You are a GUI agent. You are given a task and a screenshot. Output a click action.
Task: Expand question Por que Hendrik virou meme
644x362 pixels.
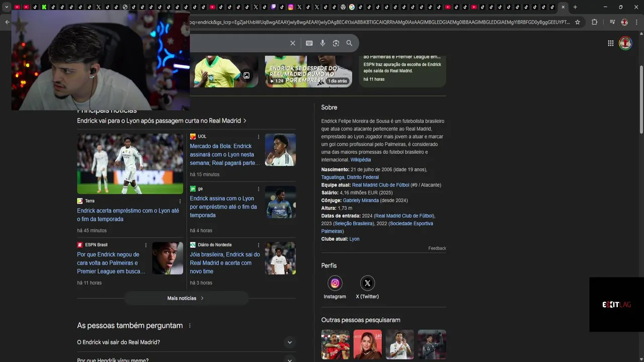tap(185, 359)
